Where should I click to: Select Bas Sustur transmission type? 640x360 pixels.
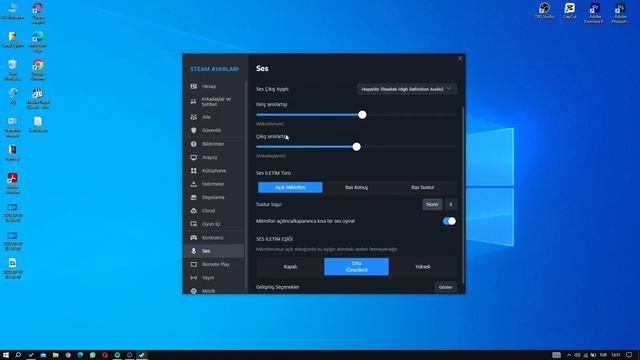pos(422,187)
